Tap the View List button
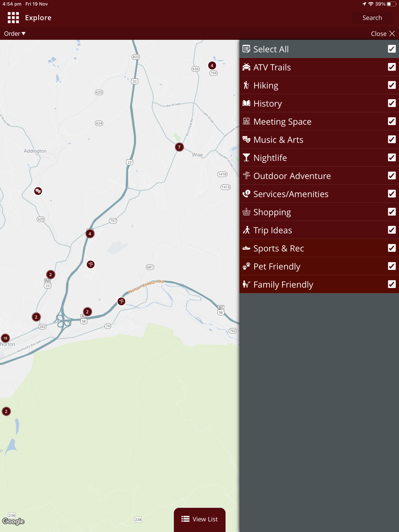The image size is (399, 532). pos(199,519)
